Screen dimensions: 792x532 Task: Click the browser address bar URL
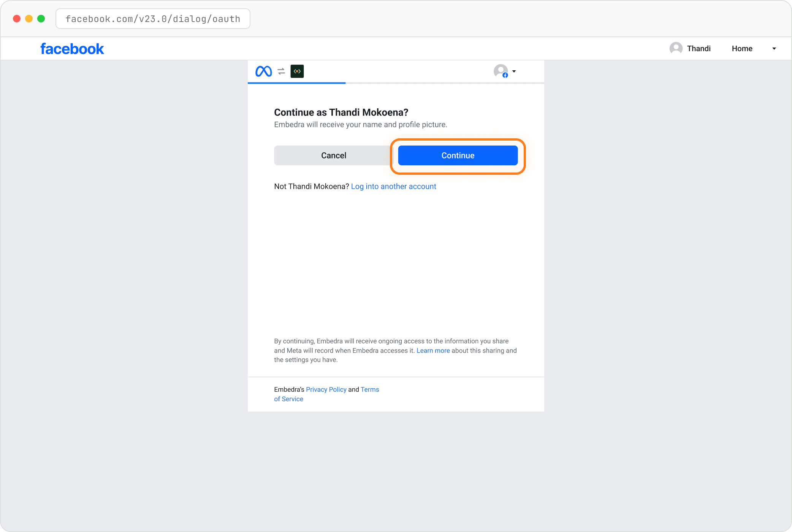[153, 19]
